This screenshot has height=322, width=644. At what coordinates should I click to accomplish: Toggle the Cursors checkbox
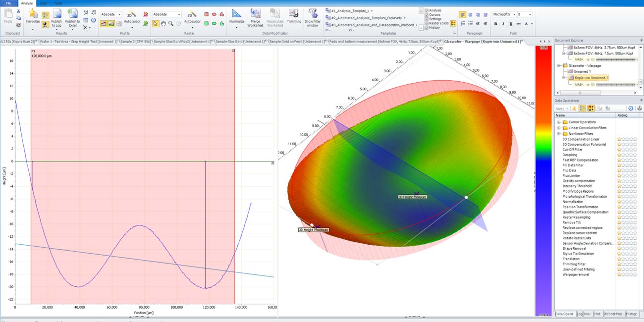427,15
